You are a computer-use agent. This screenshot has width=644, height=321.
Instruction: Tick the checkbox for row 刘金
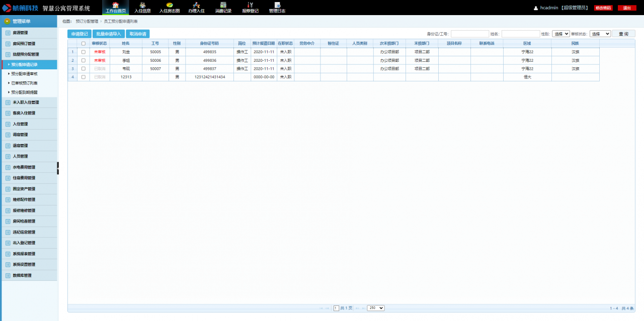pos(84,52)
